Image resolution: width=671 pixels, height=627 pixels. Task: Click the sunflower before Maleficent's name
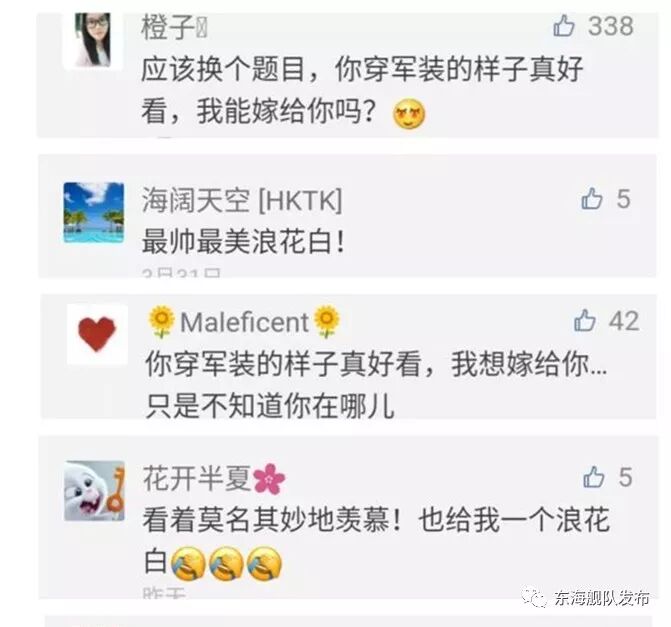tap(161, 321)
